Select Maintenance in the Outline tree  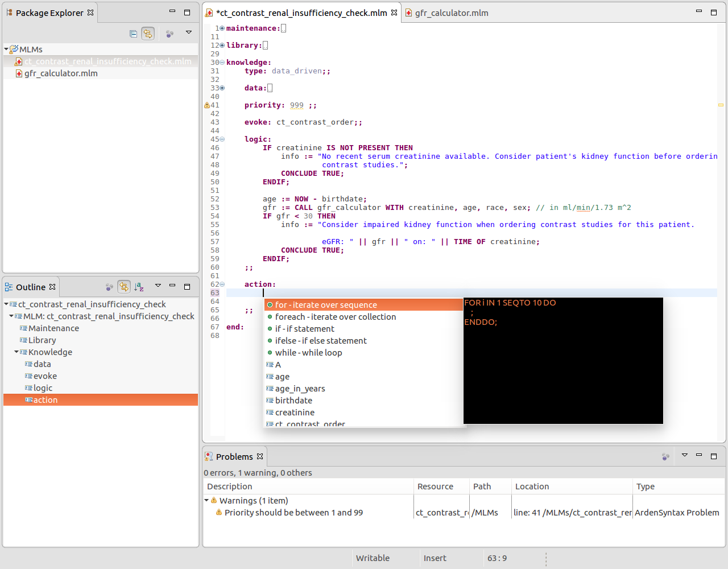(53, 328)
